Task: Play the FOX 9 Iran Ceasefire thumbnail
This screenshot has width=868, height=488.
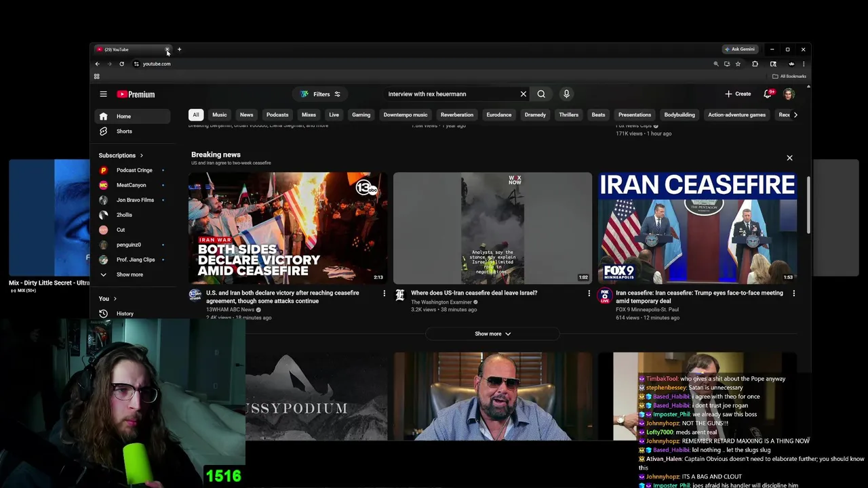Action: (x=697, y=228)
